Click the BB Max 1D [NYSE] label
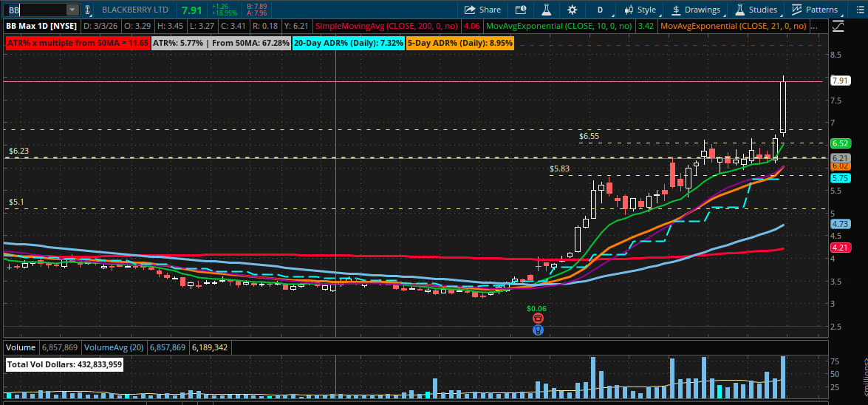The height and width of the screenshot is (405, 868). coord(42,25)
